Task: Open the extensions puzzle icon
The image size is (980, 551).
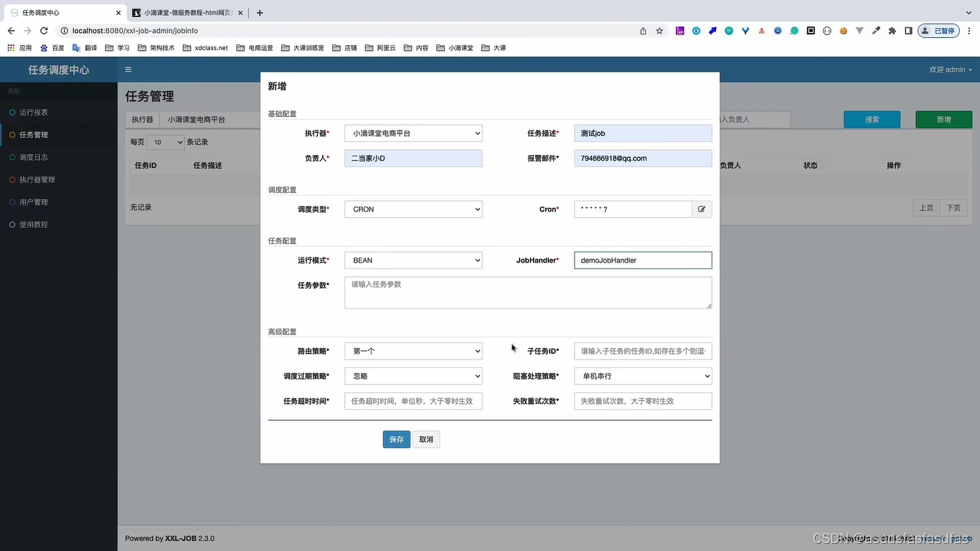Action: click(892, 31)
